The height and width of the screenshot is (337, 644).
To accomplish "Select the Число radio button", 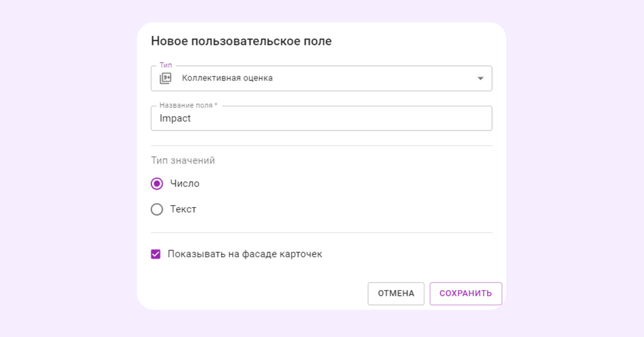I will click(x=156, y=184).
